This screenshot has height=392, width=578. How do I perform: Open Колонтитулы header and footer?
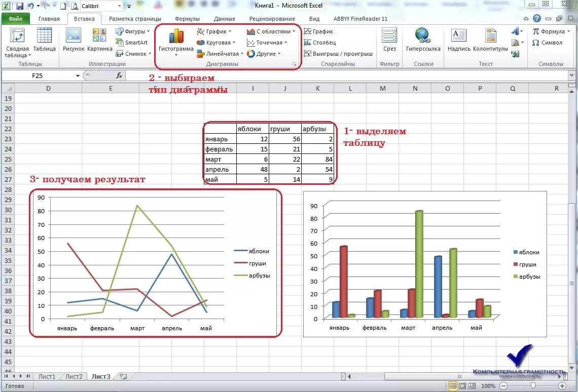point(490,40)
